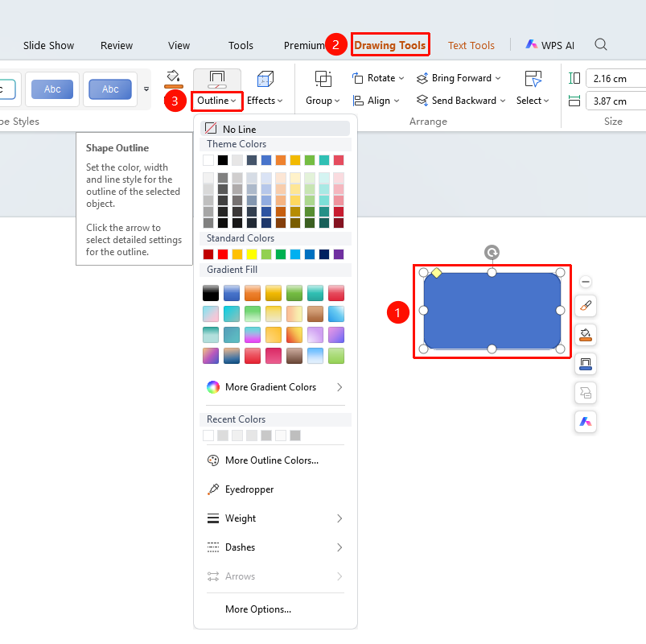646x644 pixels.
Task: Click the Group shapes icon
Action: 323,79
